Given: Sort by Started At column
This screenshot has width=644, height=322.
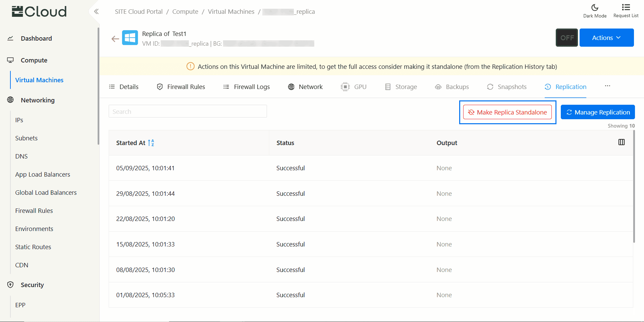Looking at the screenshot, I should pos(151,143).
